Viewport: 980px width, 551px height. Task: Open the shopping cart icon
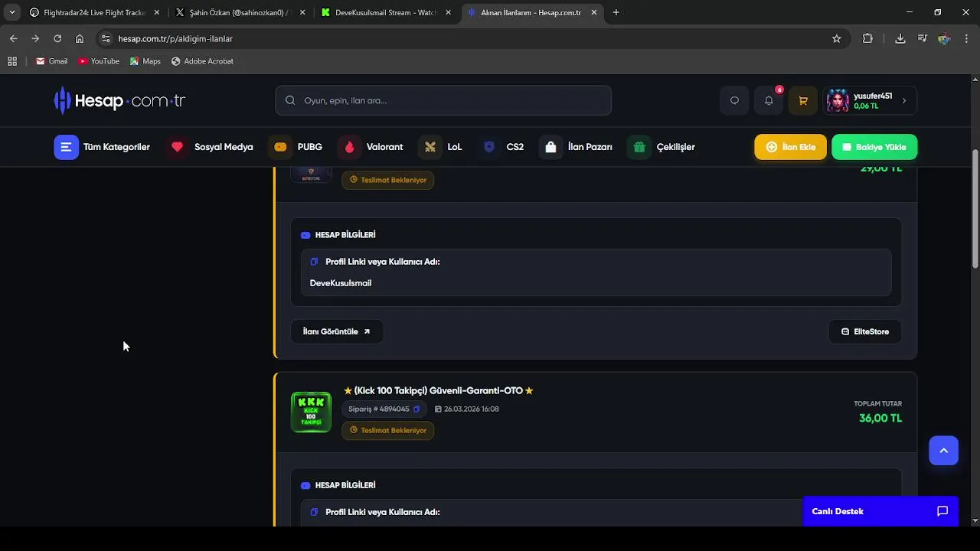pyautogui.click(x=803, y=100)
